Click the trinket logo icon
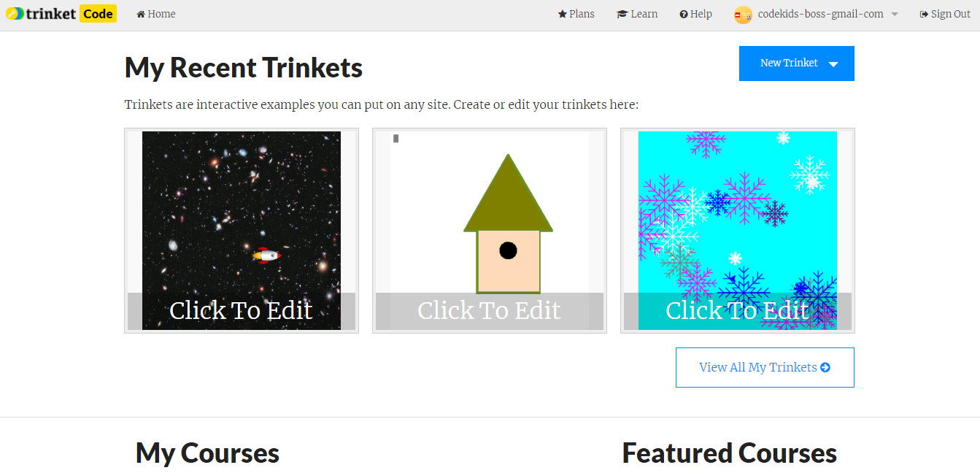Screen dimensions: 980x473 pyautogui.click(x=15, y=14)
